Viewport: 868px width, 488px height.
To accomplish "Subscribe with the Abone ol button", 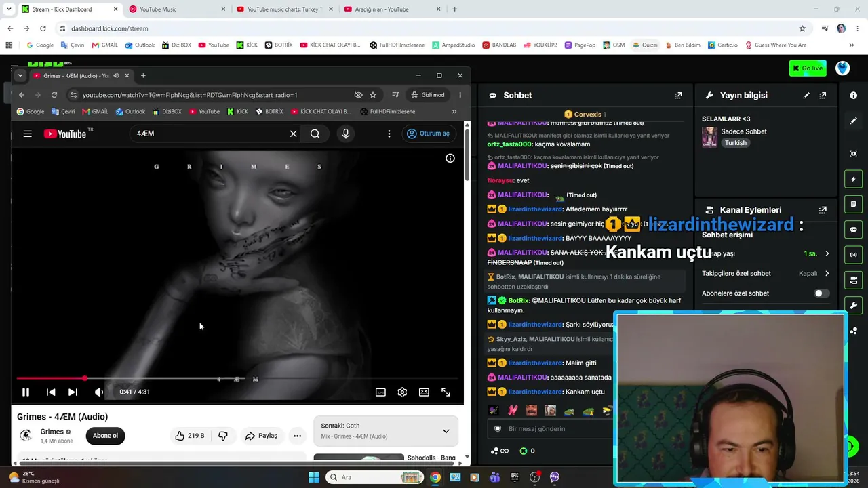I will click(105, 436).
